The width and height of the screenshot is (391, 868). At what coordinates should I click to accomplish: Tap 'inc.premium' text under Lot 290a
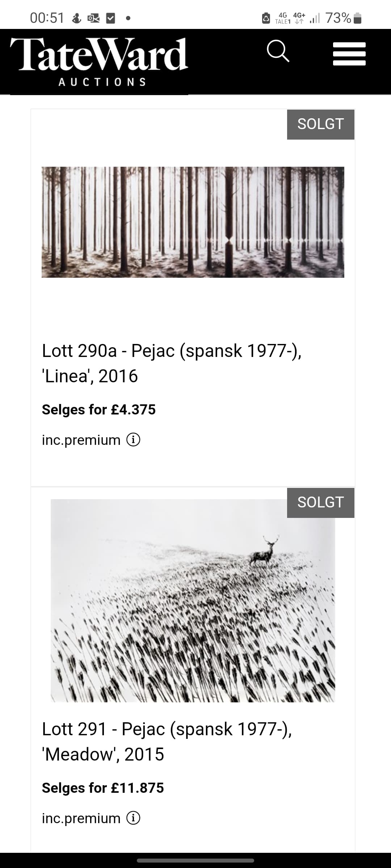tap(81, 440)
